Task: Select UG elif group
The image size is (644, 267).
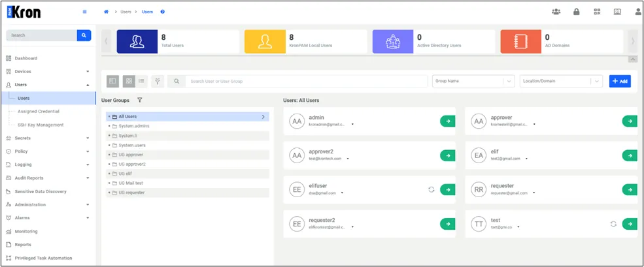Action: [x=187, y=174]
